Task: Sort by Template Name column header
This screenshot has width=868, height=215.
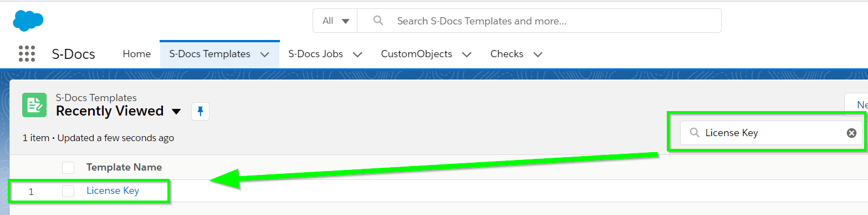Action: tap(124, 167)
